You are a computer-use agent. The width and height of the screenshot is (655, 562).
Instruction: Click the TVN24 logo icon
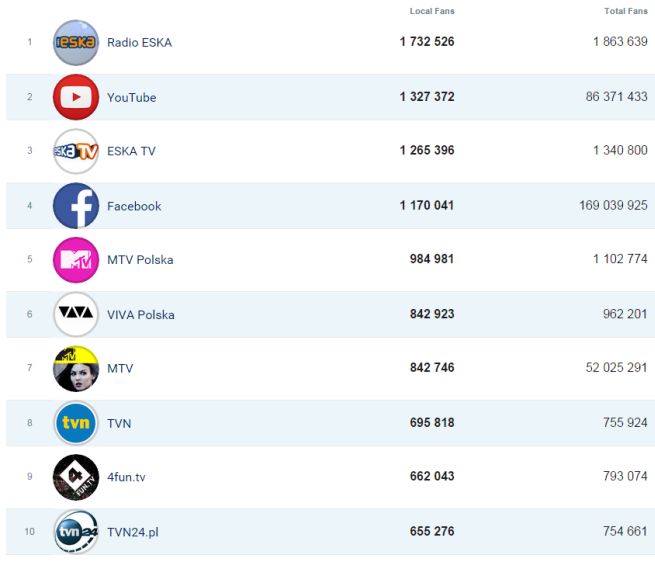click(x=76, y=532)
